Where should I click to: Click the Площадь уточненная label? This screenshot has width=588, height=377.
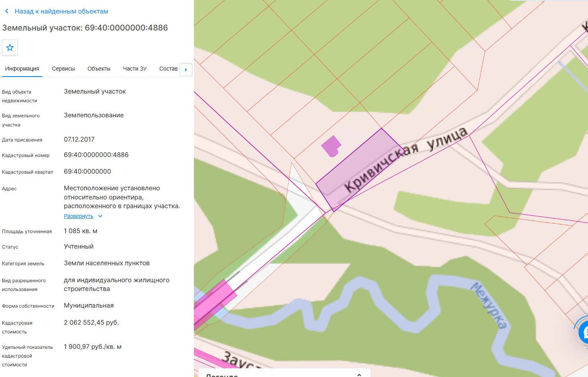[27, 232]
